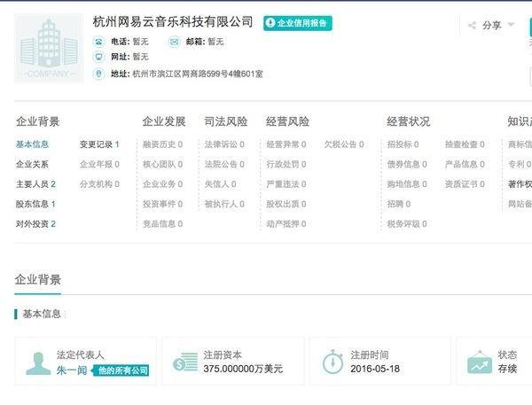
Task: Click the person avatar icon for 法定代表人
Action: [x=38, y=363]
